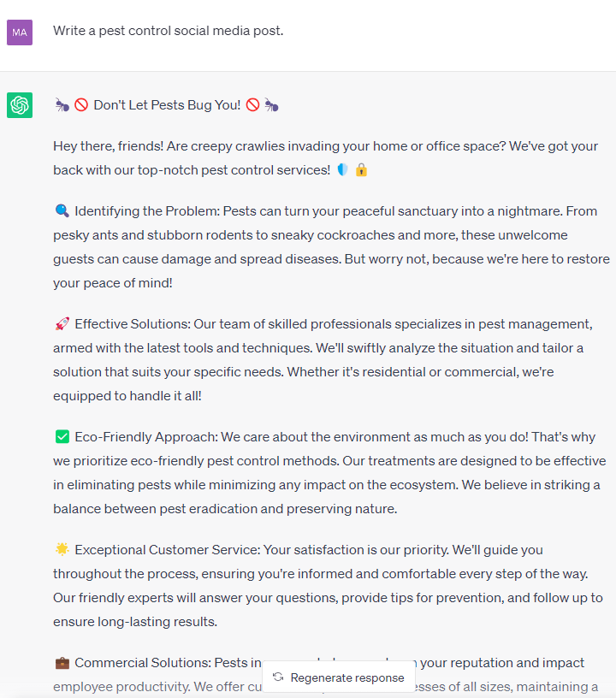Click the refresh icon inside Regenerate response
The image size is (616, 698).
pos(277,677)
